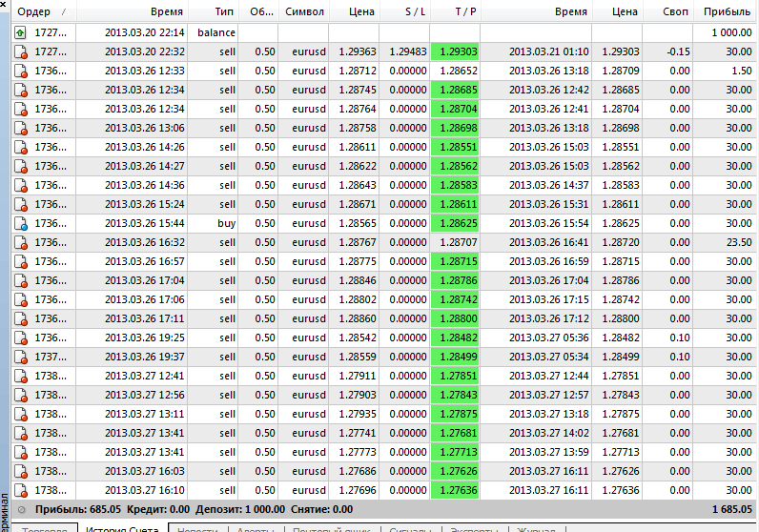This screenshot has width=759, height=532.
Task: Open the Эксперты tab
Action: pos(475,529)
